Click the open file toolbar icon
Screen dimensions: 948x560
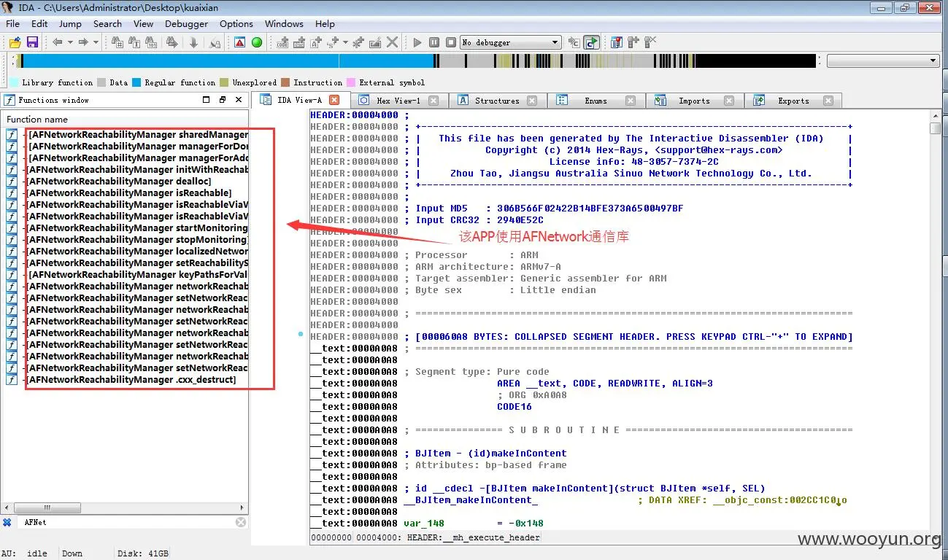tap(15, 42)
